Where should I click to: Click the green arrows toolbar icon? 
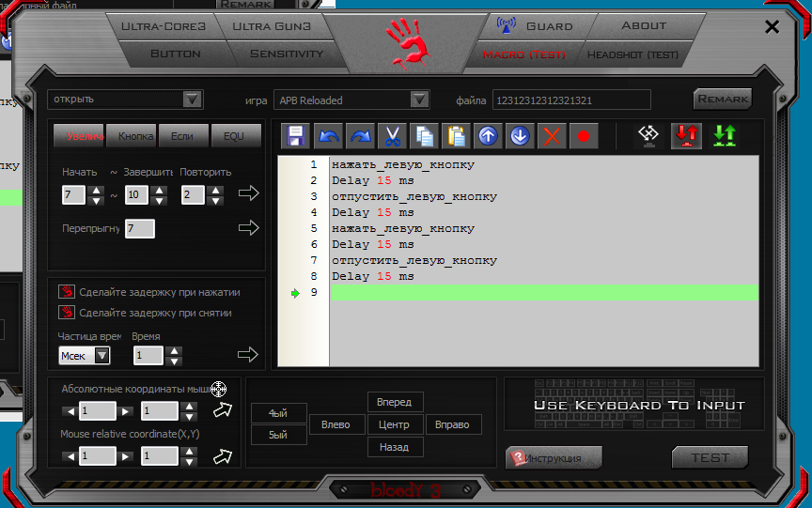point(724,135)
